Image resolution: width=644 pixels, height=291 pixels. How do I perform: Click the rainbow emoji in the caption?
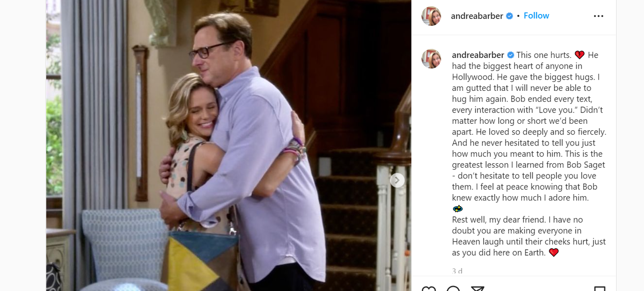click(458, 209)
